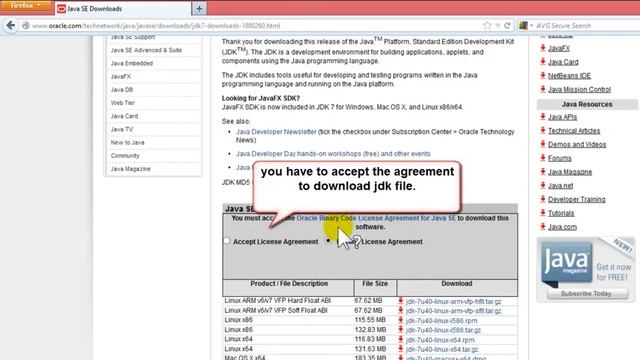The image size is (640, 360).
Task: Click download icon for jdk-7u40-linux-x64.rpm
Action: (401, 340)
